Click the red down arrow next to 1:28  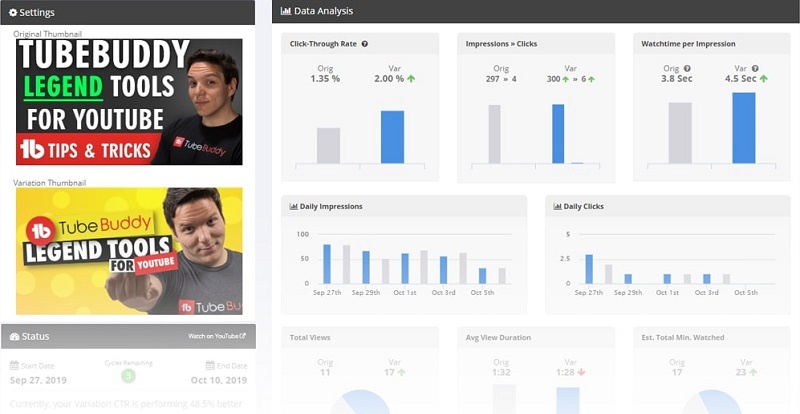tap(581, 372)
